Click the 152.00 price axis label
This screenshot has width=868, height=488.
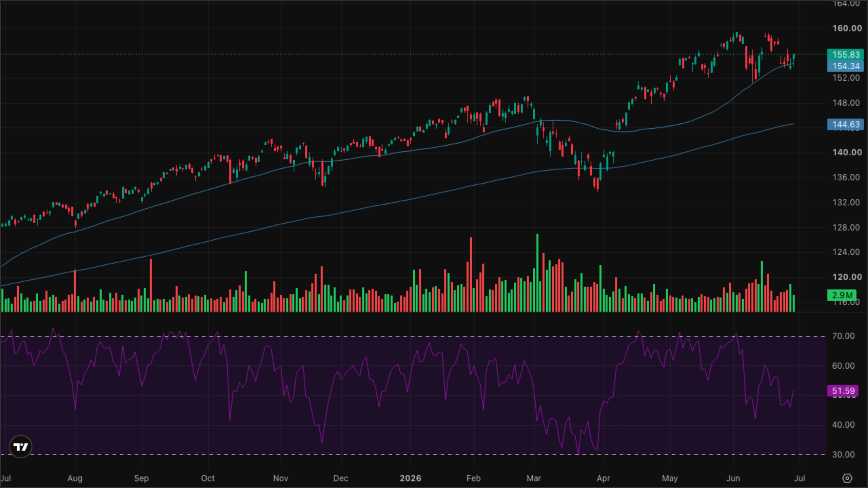point(846,78)
